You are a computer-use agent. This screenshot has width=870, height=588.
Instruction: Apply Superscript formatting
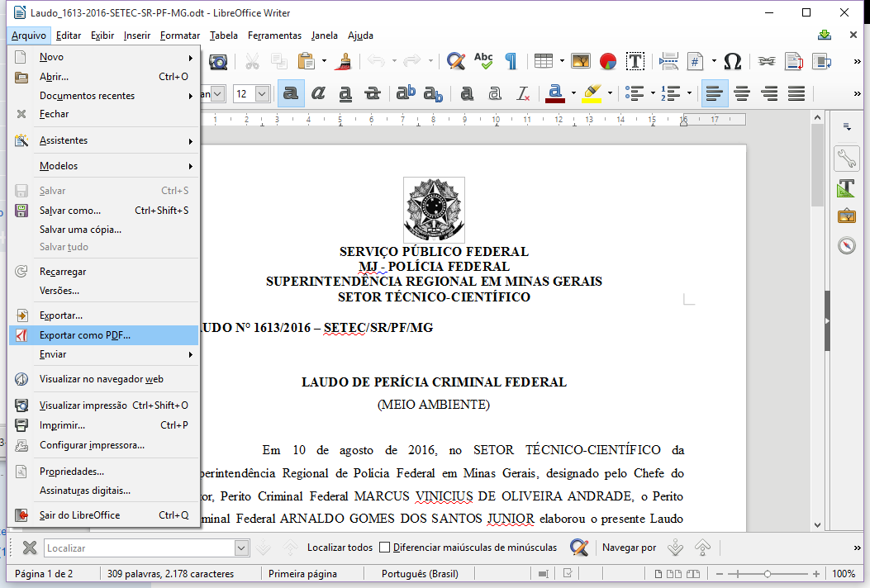click(x=406, y=92)
